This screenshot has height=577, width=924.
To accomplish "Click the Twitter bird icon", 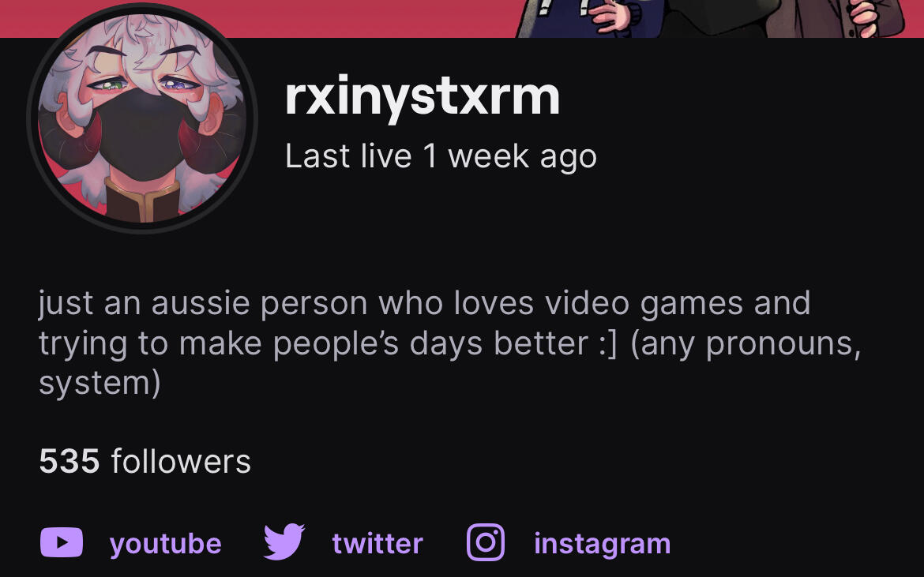I will 284,541.
